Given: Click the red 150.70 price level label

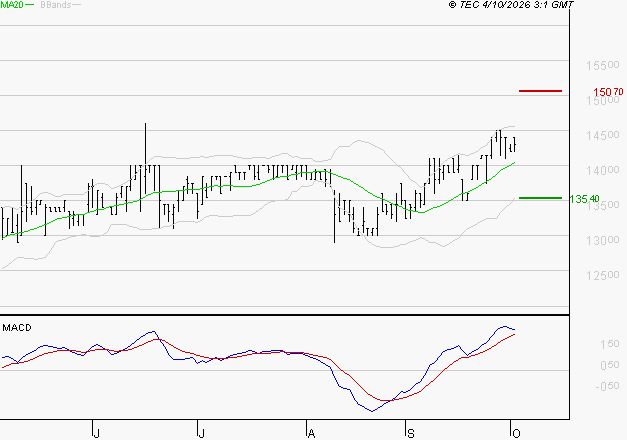Looking at the screenshot, I should 608,92.
